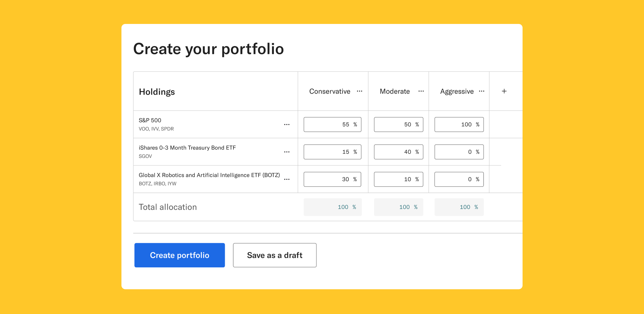Edit iShares Aggressive allocation field
The image size is (644, 314).
click(x=459, y=152)
